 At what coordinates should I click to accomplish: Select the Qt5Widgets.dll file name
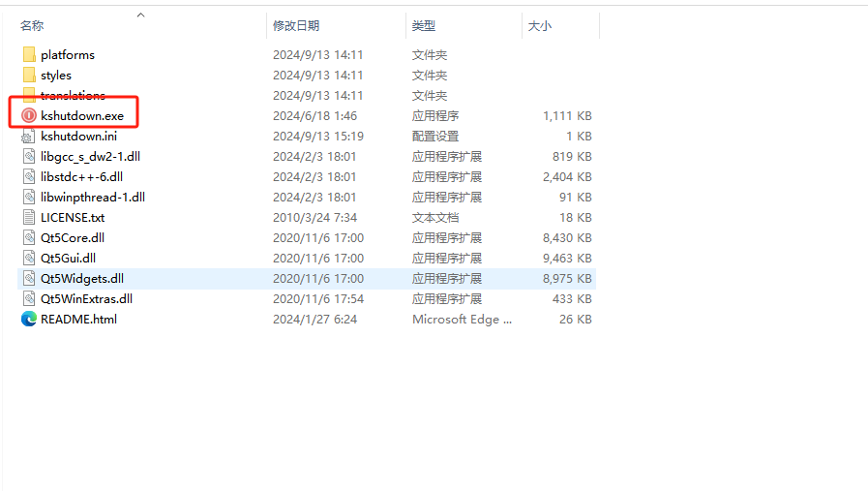point(82,279)
